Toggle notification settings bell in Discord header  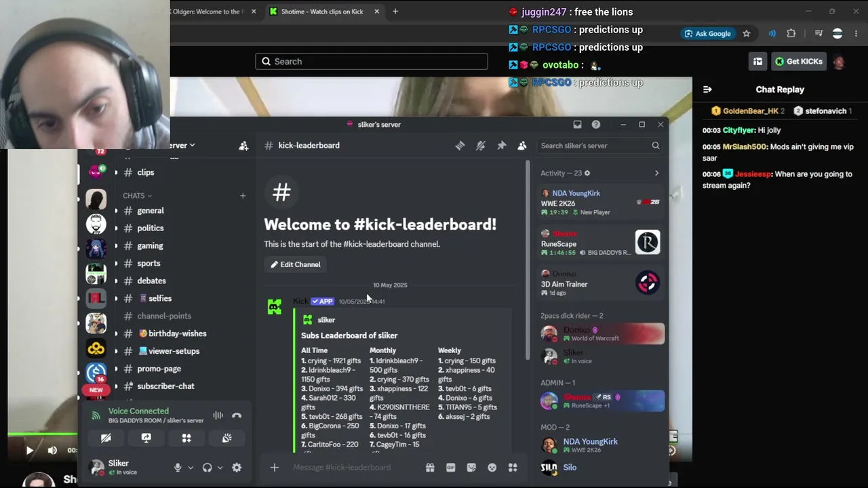click(x=481, y=145)
